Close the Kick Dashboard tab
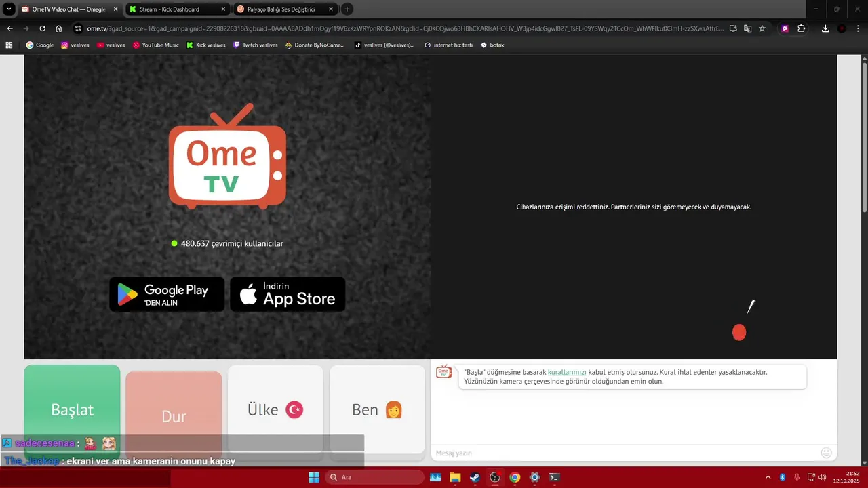Viewport: 868px width, 488px height. click(223, 9)
